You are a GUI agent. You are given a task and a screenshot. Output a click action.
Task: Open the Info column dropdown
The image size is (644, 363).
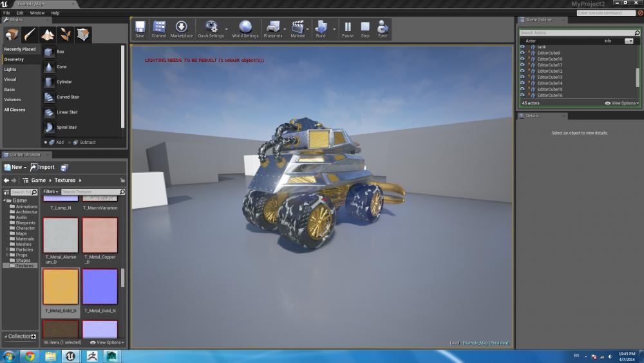pos(629,41)
